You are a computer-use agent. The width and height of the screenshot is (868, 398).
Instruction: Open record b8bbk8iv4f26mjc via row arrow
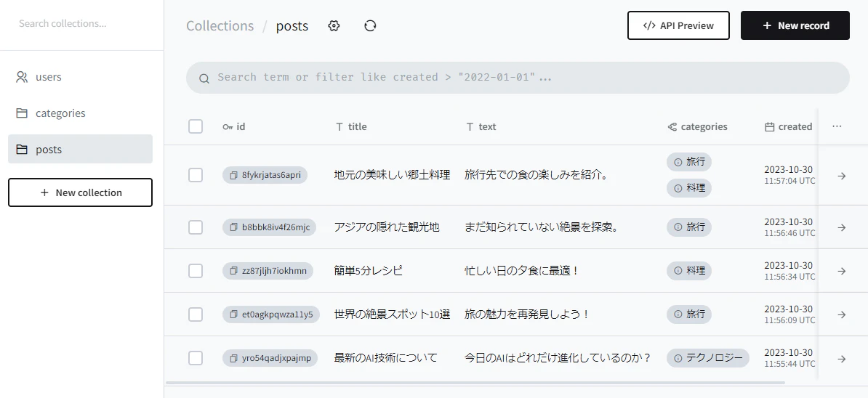pos(841,227)
